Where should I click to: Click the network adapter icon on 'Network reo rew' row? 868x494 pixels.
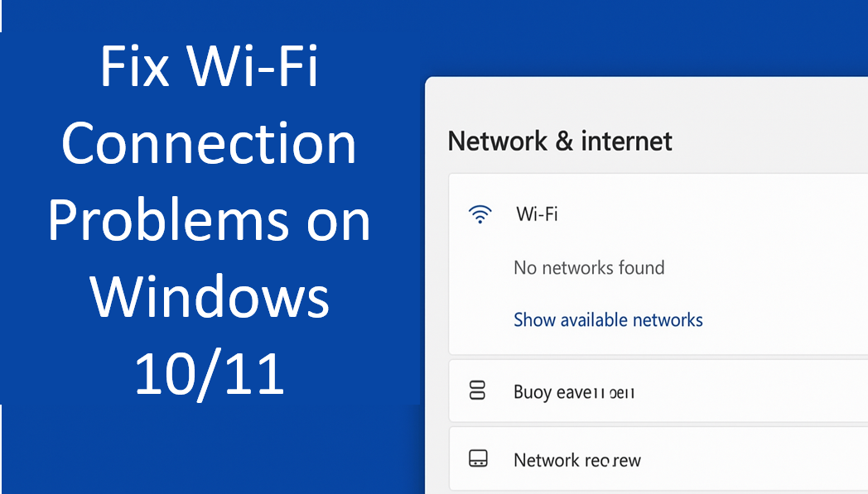pos(477,458)
